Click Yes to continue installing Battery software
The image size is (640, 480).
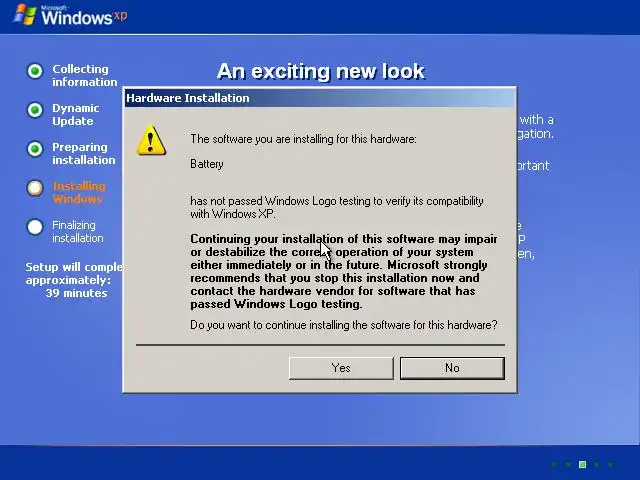click(x=341, y=368)
